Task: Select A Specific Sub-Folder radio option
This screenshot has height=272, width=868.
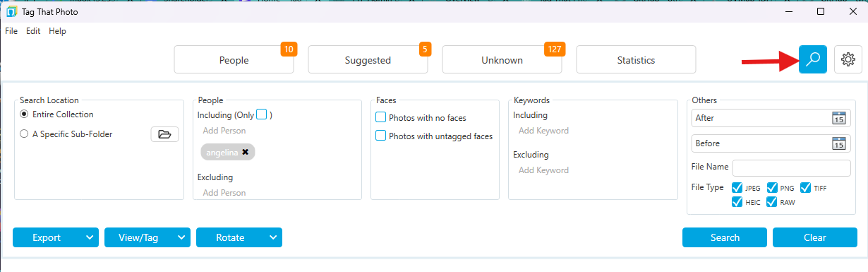Action: point(24,134)
